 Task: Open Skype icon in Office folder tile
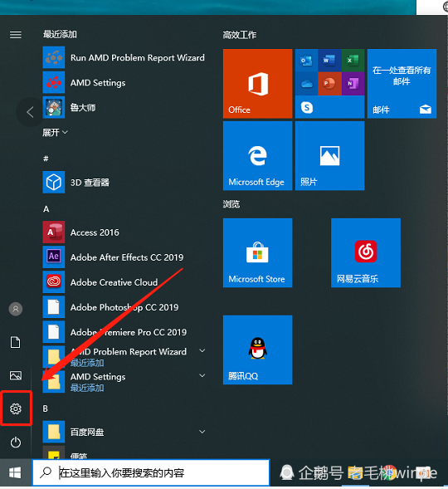[307, 108]
